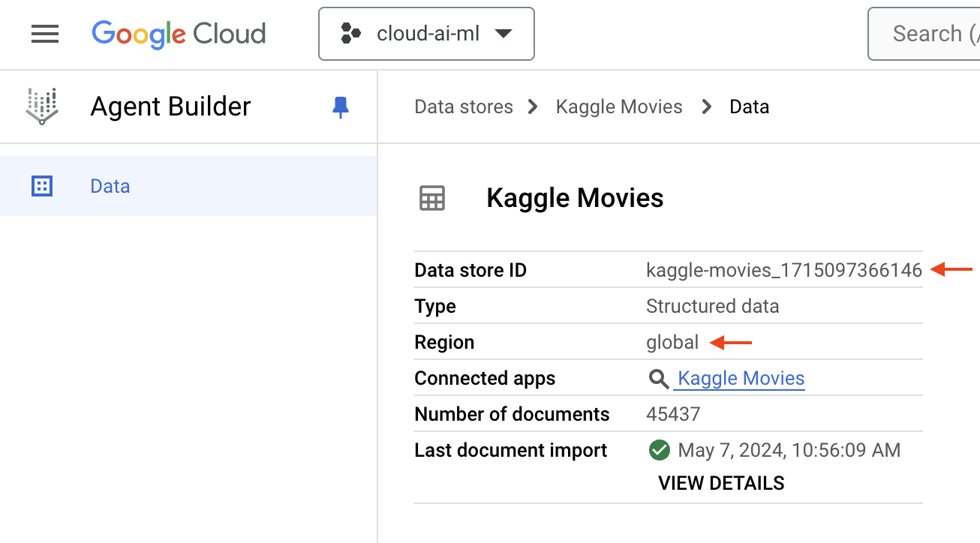Click the table icon beside Kaggle Movies
The height and width of the screenshot is (543, 980).
pos(432,199)
